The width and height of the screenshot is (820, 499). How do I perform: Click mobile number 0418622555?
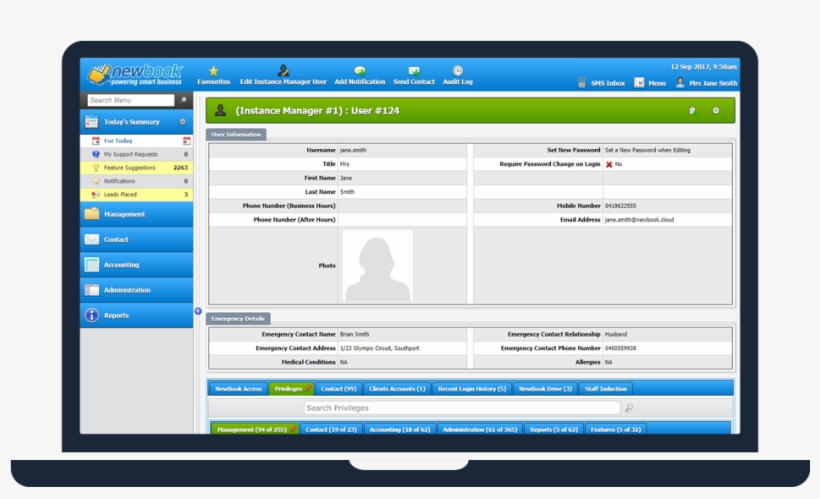coord(620,206)
